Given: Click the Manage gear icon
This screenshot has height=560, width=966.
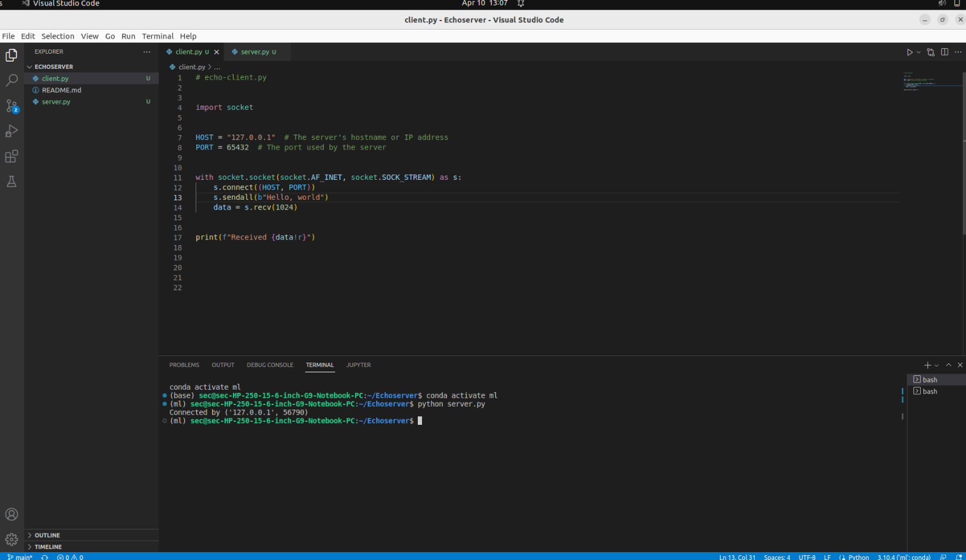Looking at the screenshot, I should click(11, 539).
